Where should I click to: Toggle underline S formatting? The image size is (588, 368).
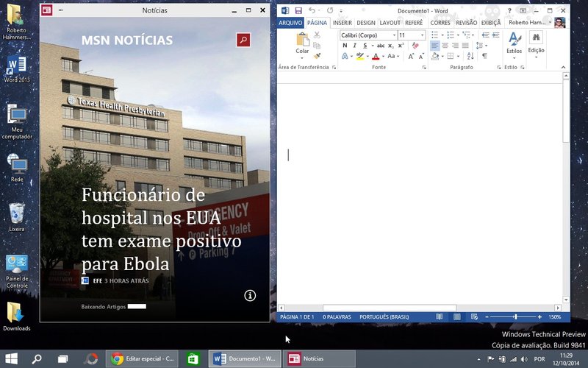coord(365,46)
